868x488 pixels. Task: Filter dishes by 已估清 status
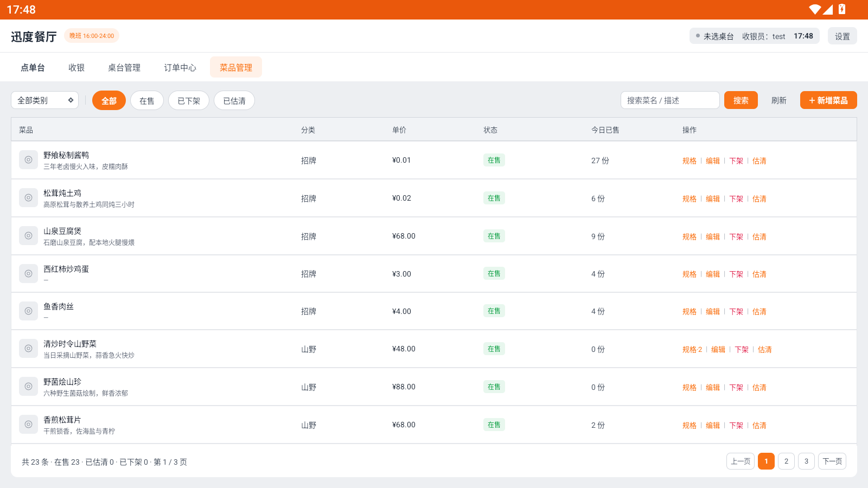[x=234, y=100]
